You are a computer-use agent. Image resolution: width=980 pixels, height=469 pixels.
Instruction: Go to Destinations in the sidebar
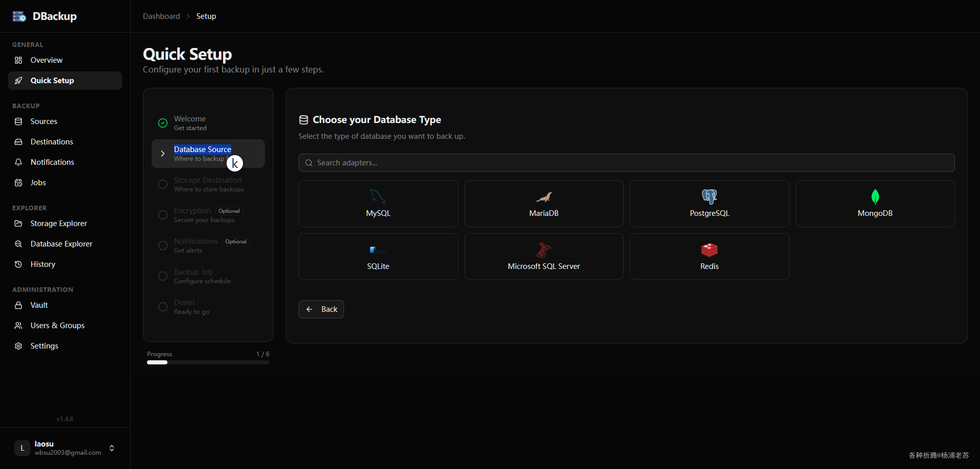65,142
